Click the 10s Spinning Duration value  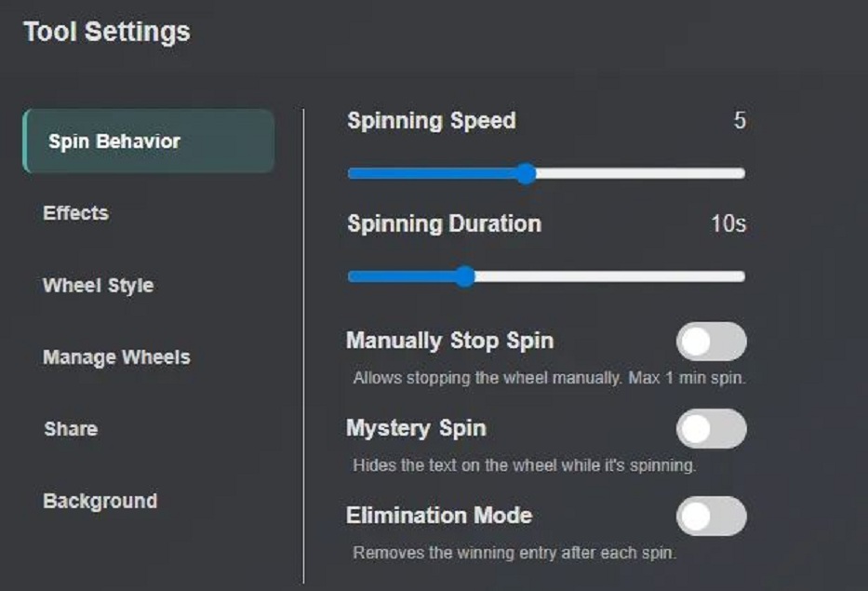pos(728,224)
